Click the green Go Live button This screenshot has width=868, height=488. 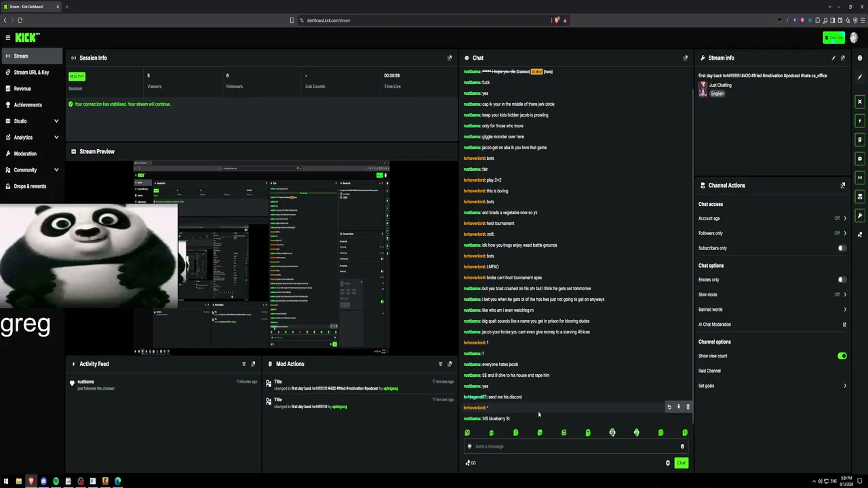pos(834,38)
